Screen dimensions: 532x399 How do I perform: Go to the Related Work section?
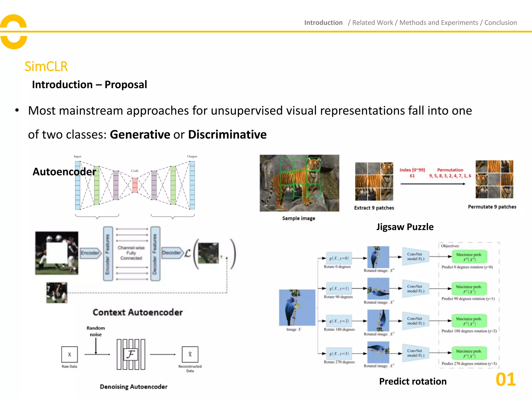[373, 23]
